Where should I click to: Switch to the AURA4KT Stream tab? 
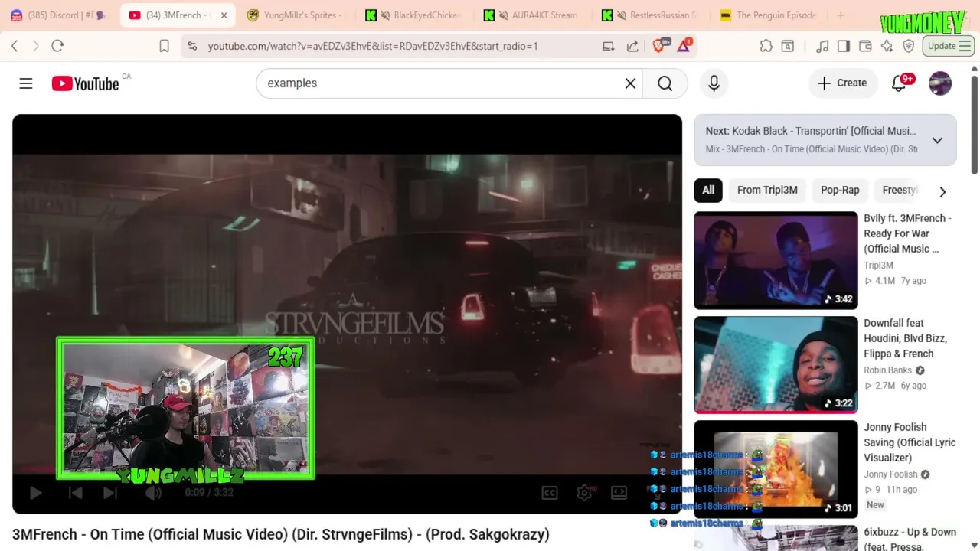[x=532, y=15]
